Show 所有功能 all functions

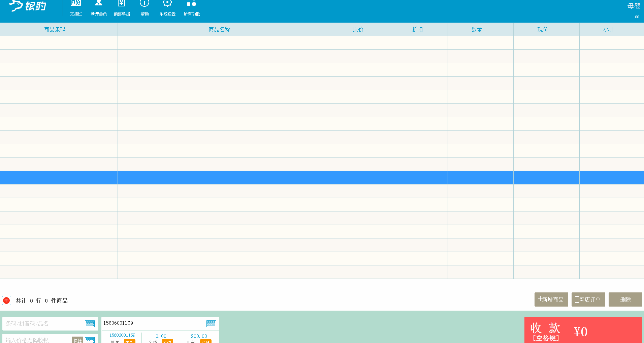(192, 8)
